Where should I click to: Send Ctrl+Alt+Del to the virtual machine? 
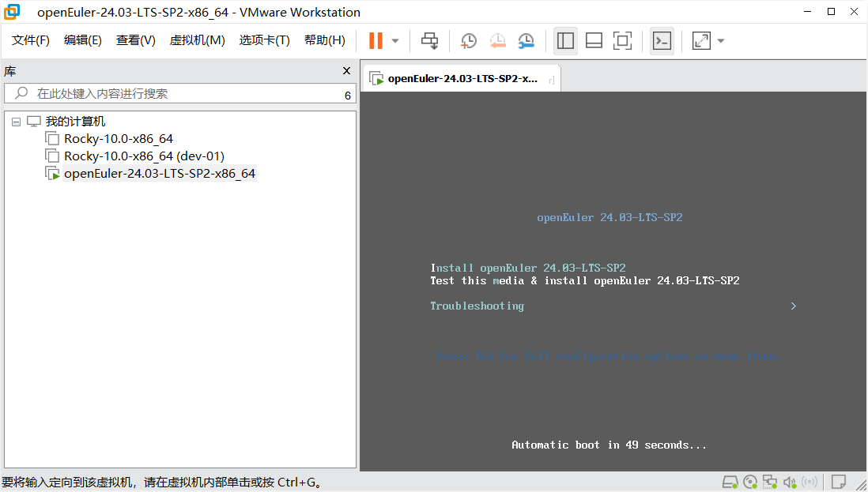pos(429,40)
